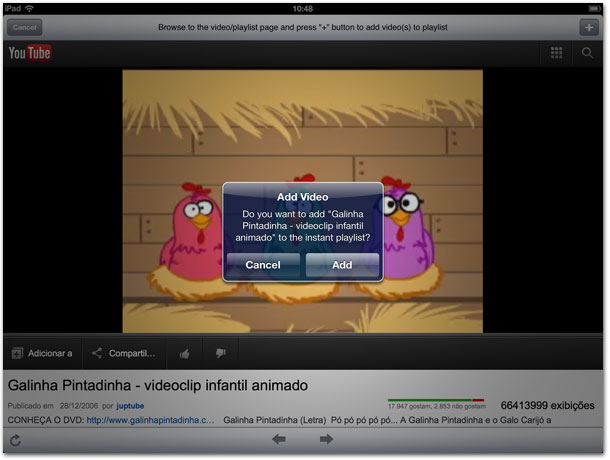
Task: Tap the Browse to video instruction text
Action: point(303,28)
